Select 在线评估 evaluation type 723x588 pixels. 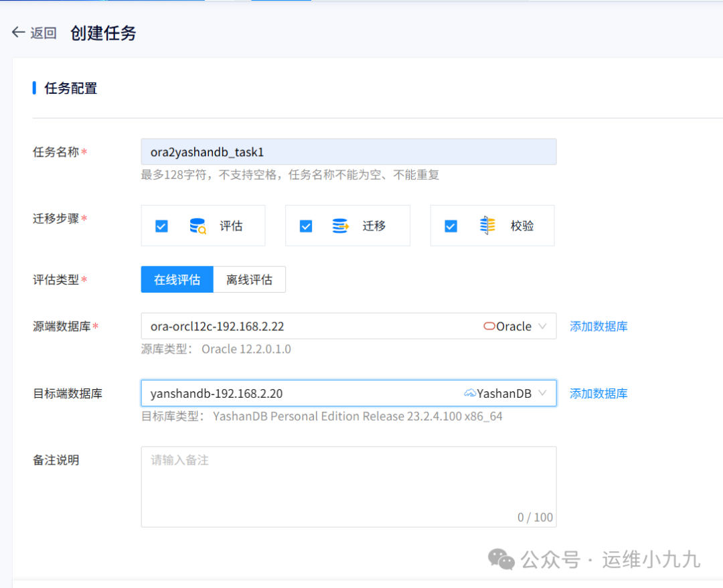pyautogui.click(x=177, y=279)
